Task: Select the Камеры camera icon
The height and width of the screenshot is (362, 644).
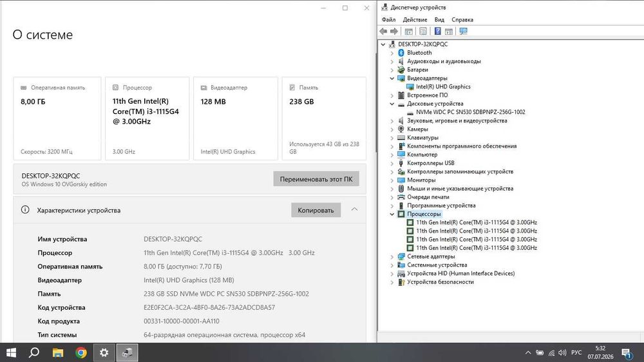Action: [401, 129]
